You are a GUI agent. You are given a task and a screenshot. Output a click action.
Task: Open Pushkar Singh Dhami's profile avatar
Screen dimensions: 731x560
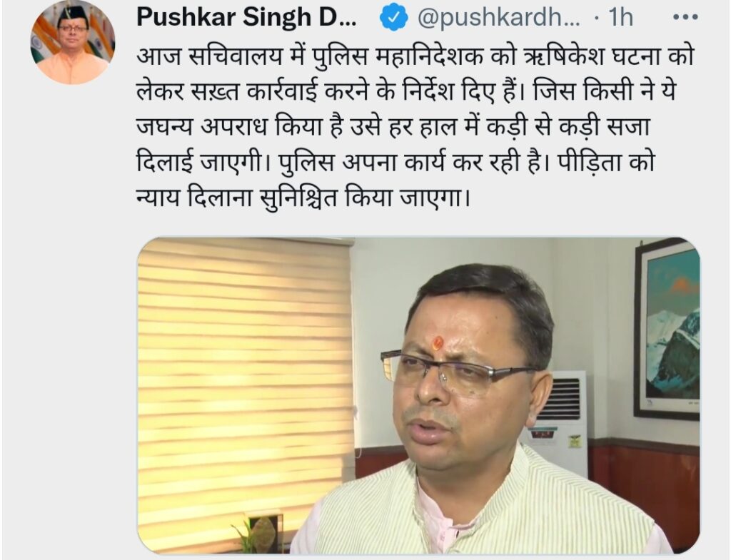pyautogui.click(x=73, y=43)
